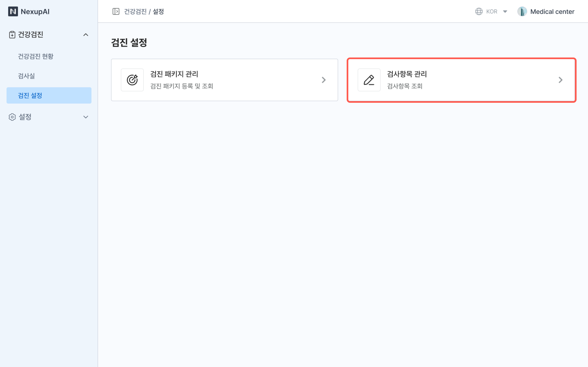Click the 설정 gear icon in sidebar
This screenshot has width=588, height=367.
pos(12,117)
